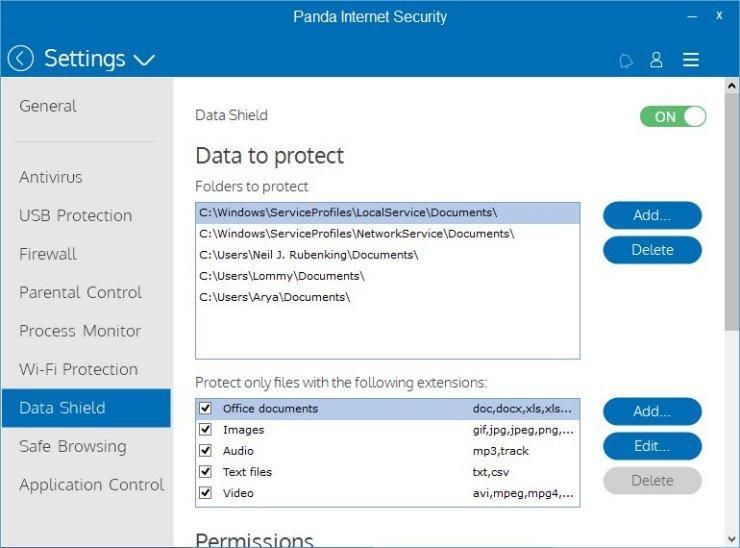Click Add button for folders to protect
740x548 pixels.
[652, 215]
